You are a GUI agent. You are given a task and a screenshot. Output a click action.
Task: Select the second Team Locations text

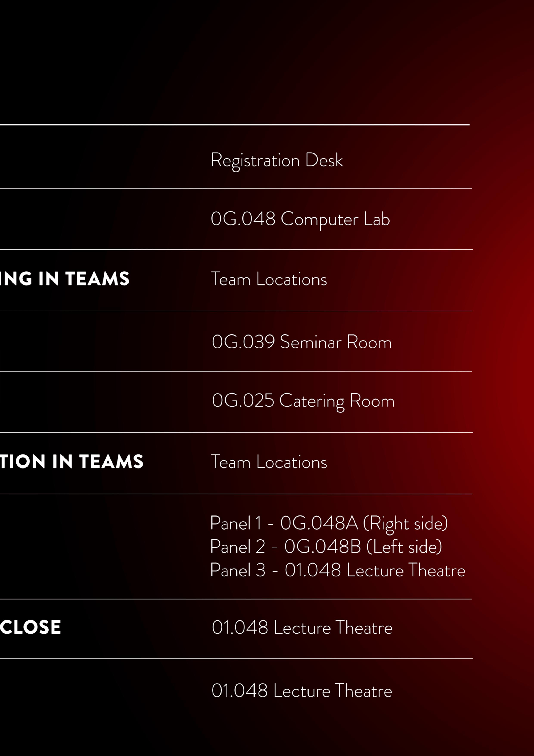point(269,462)
